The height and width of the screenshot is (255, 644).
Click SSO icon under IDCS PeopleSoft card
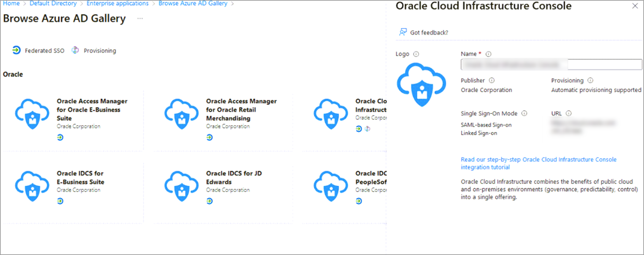click(x=359, y=201)
